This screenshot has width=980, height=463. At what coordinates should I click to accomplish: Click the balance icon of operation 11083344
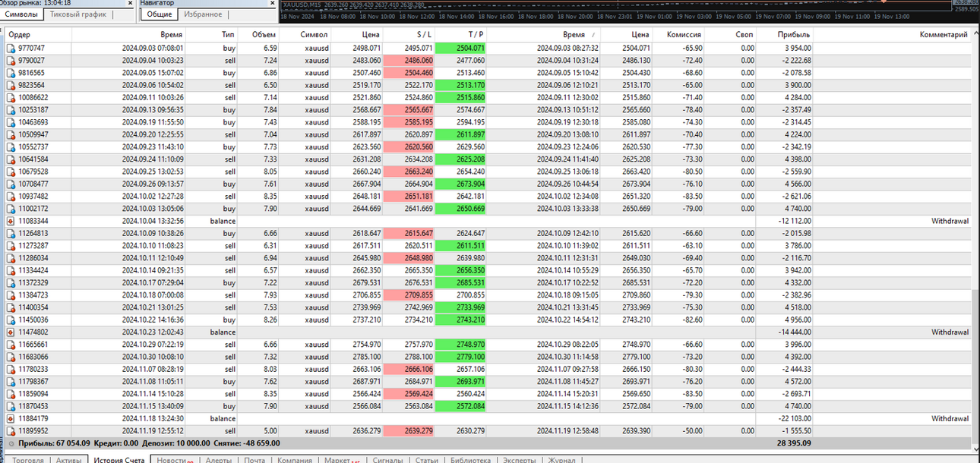pyautogui.click(x=11, y=221)
